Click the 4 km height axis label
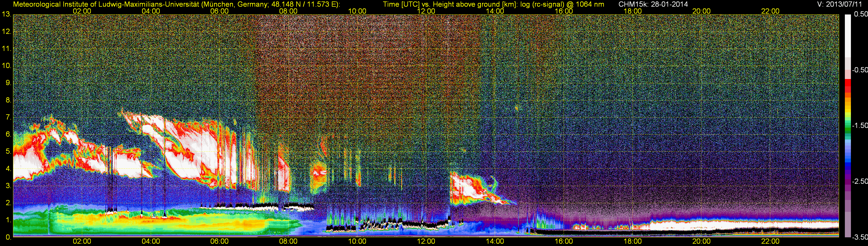Viewport: 868px width, 246px height. click(8, 169)
